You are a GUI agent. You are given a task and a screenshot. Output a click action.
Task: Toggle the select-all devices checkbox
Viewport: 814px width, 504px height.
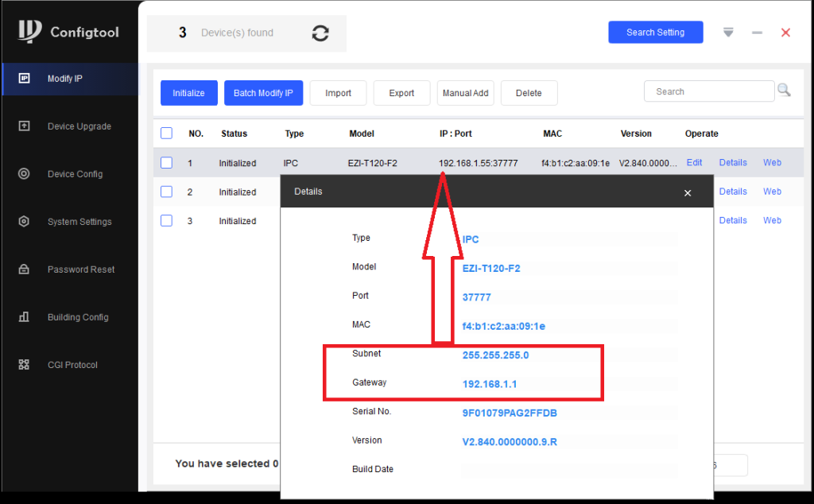pos(166,134)
